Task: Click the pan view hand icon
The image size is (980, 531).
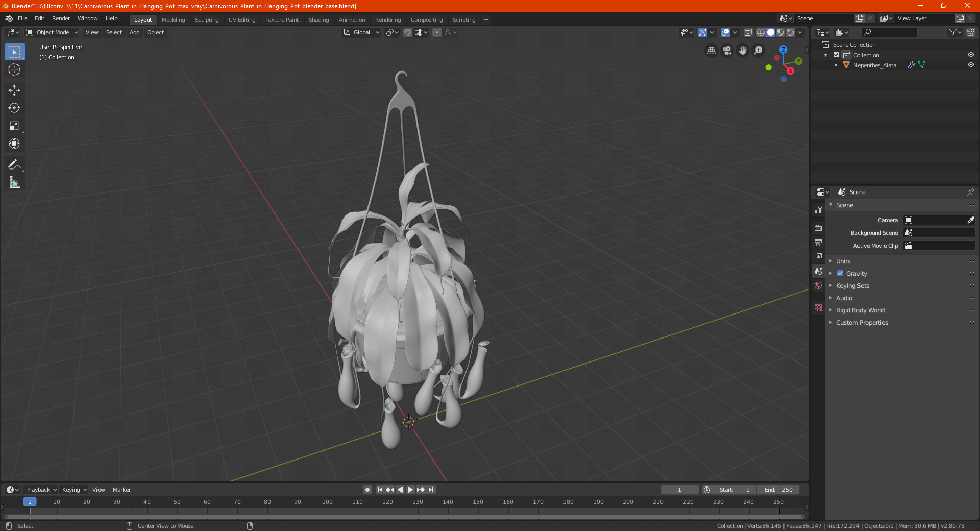Action: coord(743,51)
